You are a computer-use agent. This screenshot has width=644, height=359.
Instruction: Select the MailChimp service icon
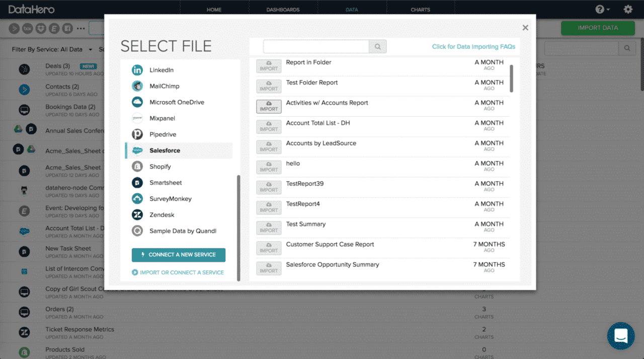tap(137, 86)
